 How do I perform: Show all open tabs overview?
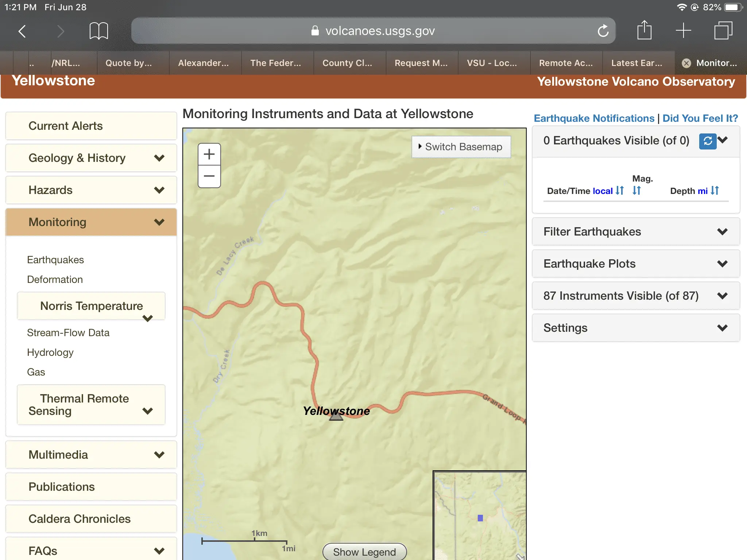tap(723, 30)
